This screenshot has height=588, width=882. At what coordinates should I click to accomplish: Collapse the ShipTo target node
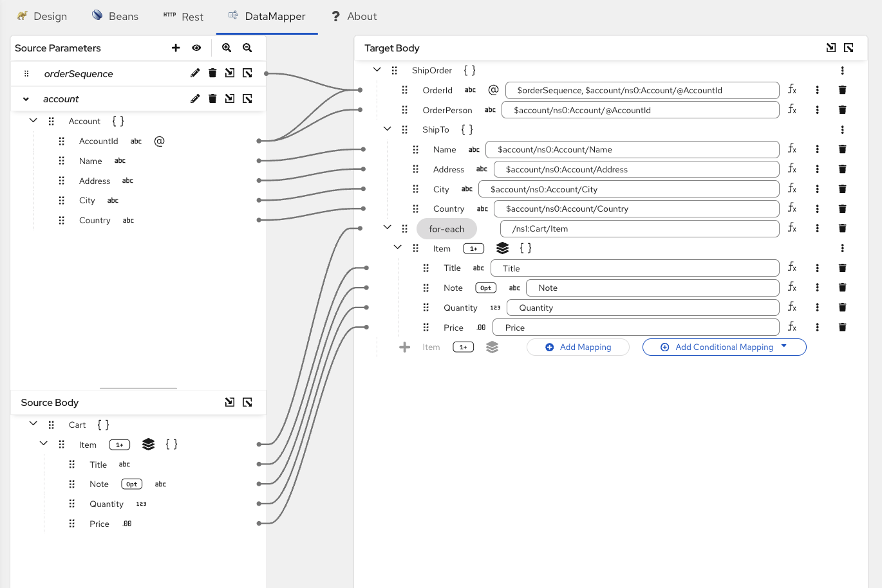click(388, 129)
